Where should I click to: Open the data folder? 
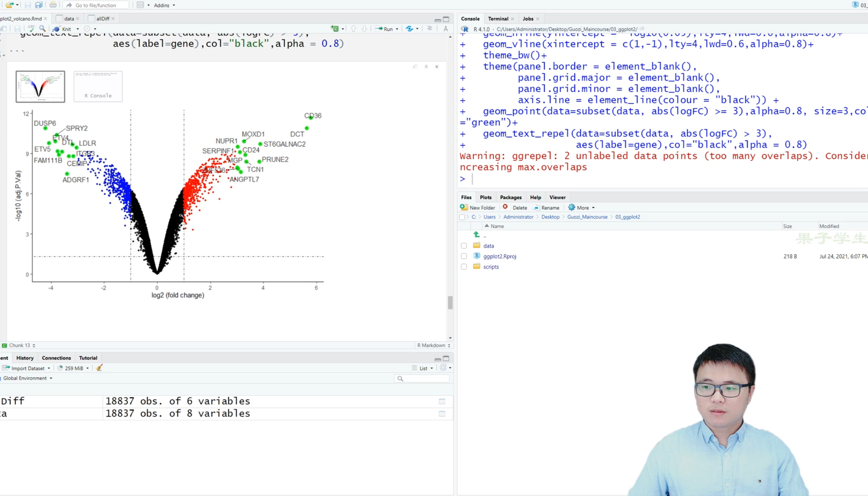(489, 246)
